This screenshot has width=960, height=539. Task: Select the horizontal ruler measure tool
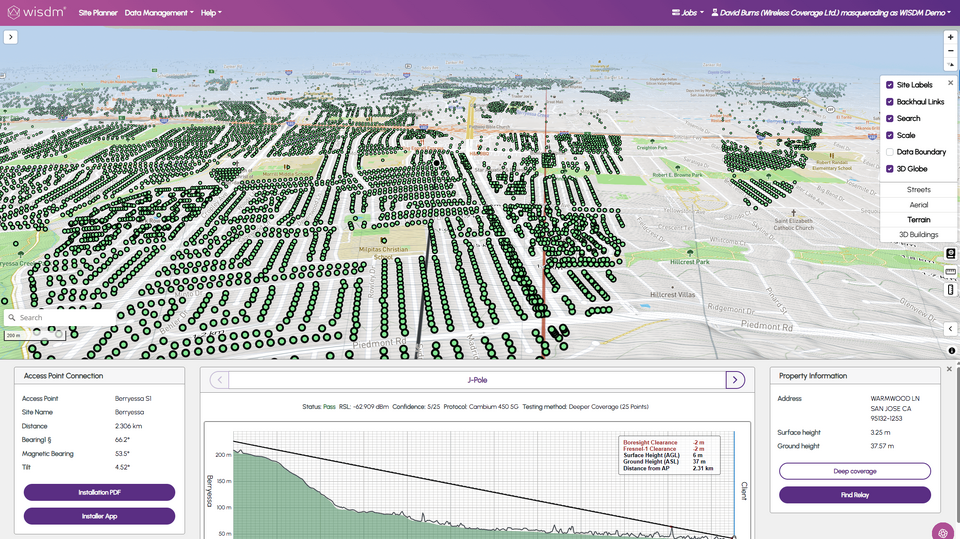tap(950, 271)
